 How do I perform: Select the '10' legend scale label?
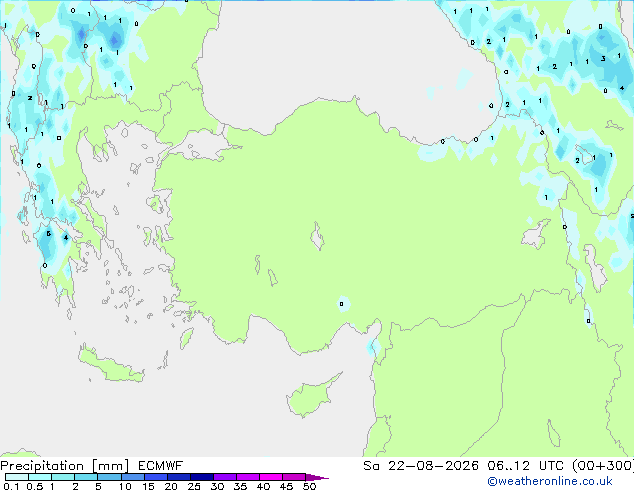(x=125, y=486)
